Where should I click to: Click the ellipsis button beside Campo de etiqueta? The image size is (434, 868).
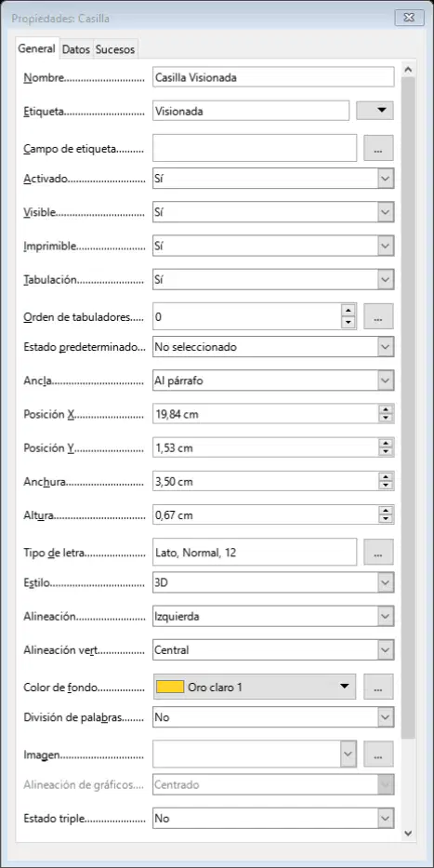378,148
